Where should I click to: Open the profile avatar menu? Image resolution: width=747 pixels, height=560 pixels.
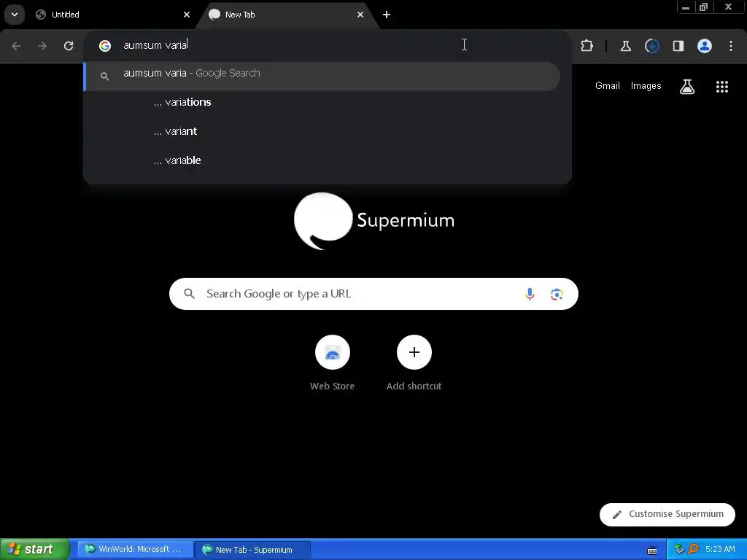coord(705,46)
